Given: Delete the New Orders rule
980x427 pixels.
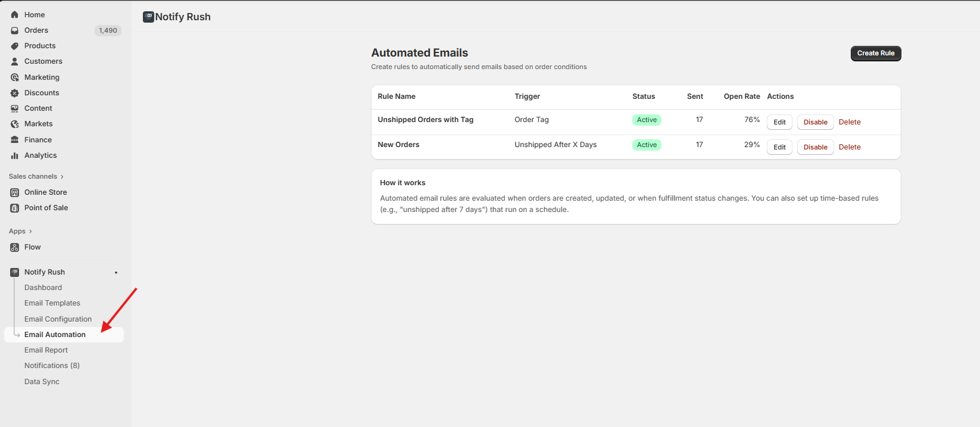Looking at the screenshot, I should [850, 147].
